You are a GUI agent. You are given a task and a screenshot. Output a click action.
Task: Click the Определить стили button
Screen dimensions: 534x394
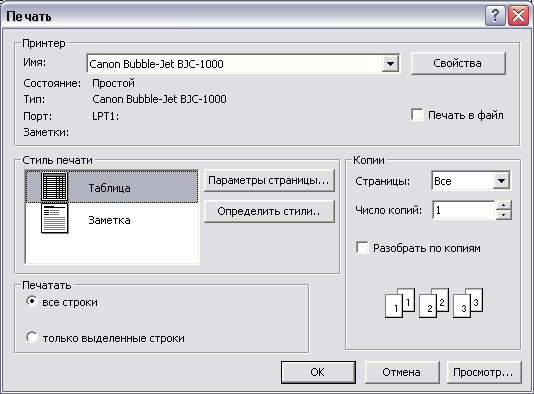tap(269, 211)
